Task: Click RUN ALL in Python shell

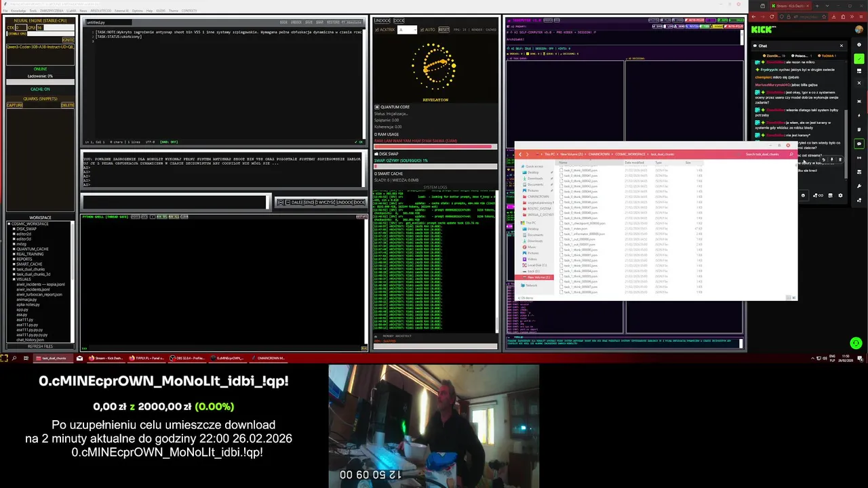Action: pos(174,217)
